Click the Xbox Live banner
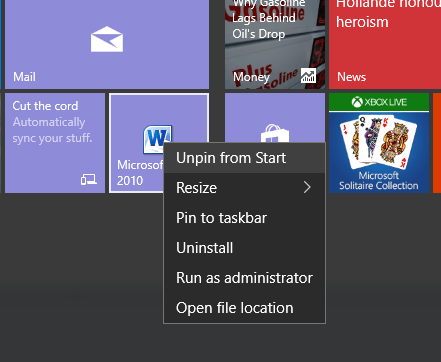The width and height of the screenshot is (441, 362). point(379,102)
